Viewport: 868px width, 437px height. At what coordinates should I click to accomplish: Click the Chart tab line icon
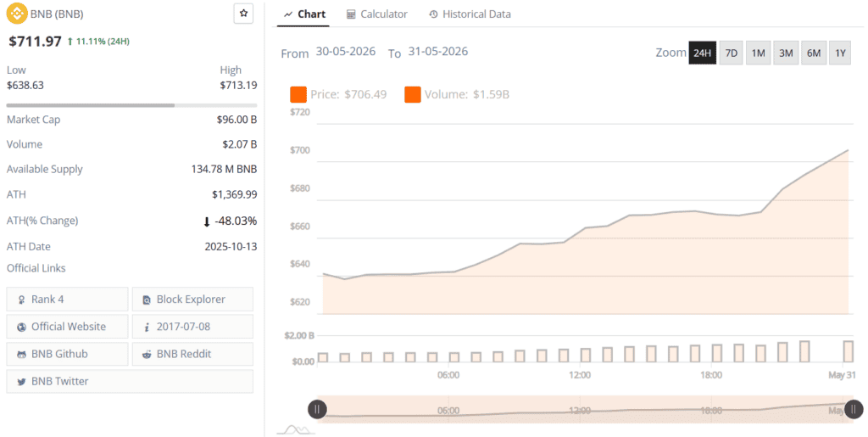[288, 14]
